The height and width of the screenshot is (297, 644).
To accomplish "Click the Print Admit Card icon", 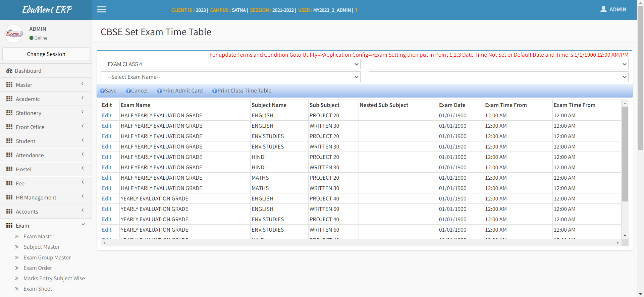I will (160, 91).
